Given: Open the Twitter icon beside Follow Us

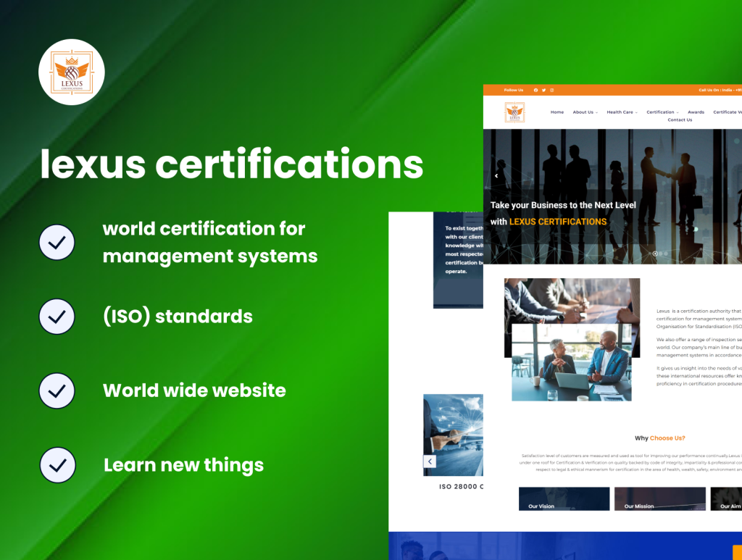Looking at the screenshot, I should (x=543, y=90).
